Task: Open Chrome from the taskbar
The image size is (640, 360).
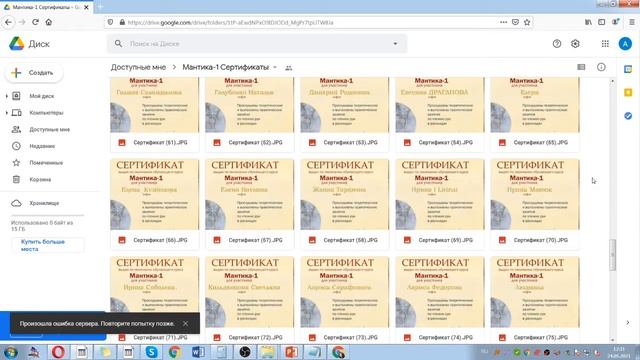Action: [175, 352]
